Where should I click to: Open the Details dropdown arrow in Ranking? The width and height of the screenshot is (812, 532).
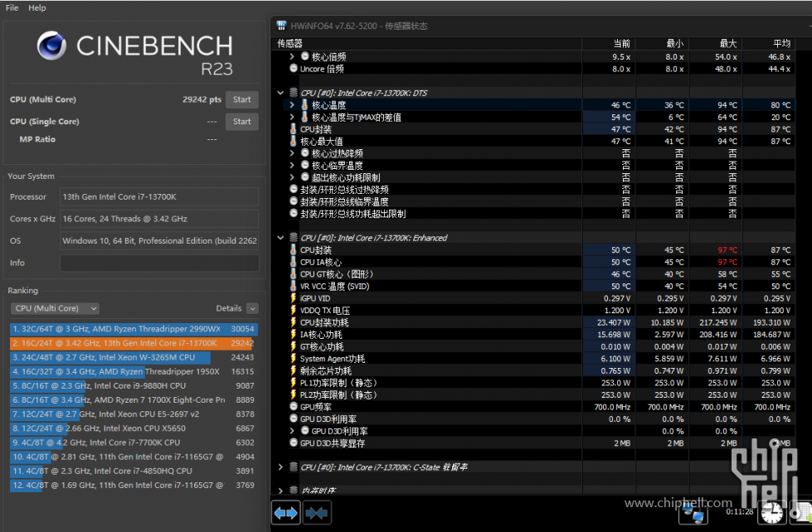[252, 308]
